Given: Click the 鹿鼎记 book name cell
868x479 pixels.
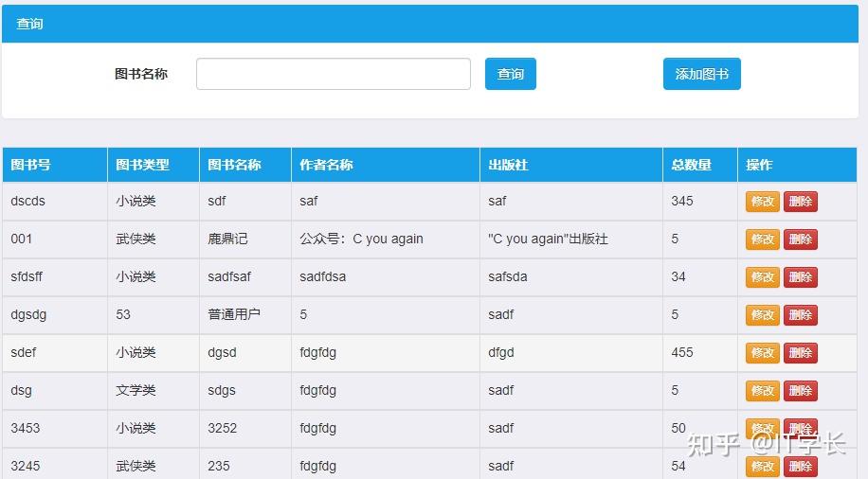Looking at the screenshot, I should pos(245,239).
